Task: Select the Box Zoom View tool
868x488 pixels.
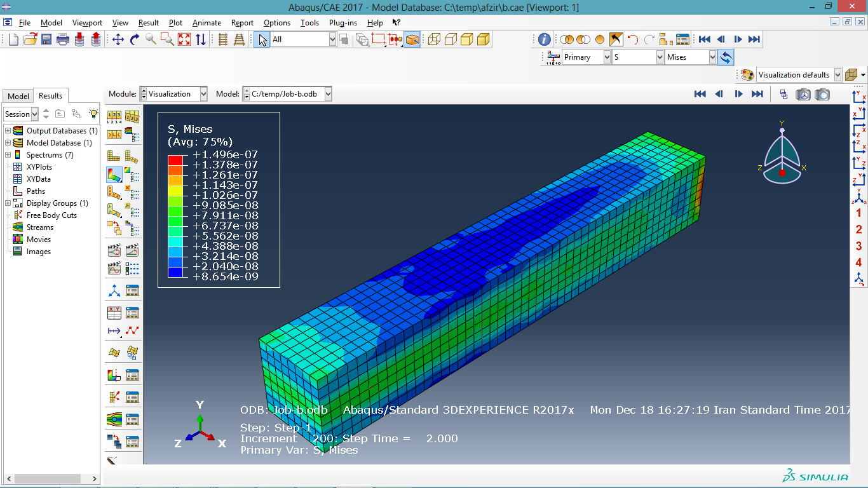Action: click(168, 39)
